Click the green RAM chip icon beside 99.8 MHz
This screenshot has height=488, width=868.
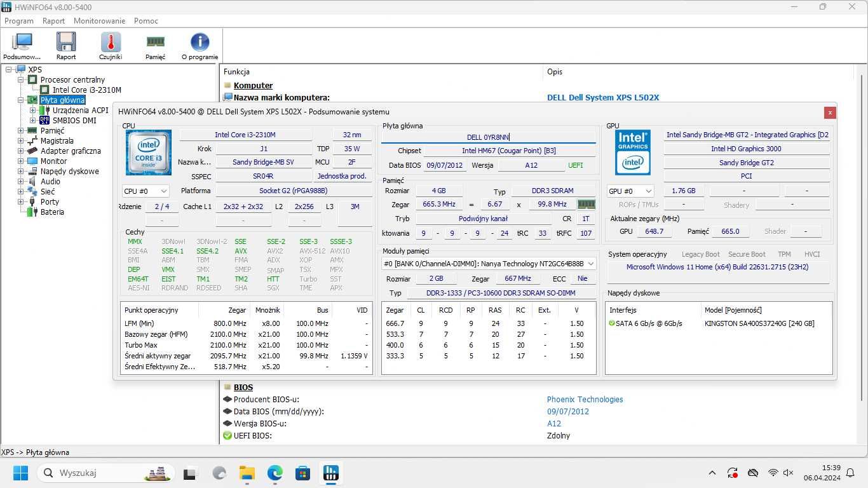[x=586, y=205]
